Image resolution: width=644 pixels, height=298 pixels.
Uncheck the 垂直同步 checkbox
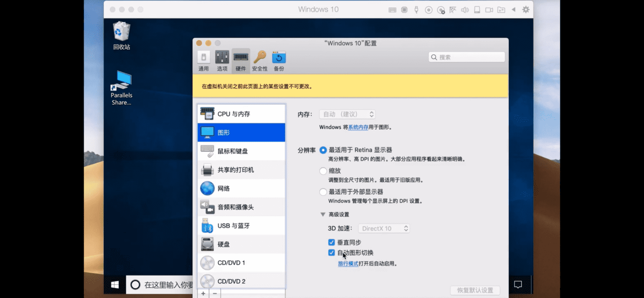(x=331, y=243)
